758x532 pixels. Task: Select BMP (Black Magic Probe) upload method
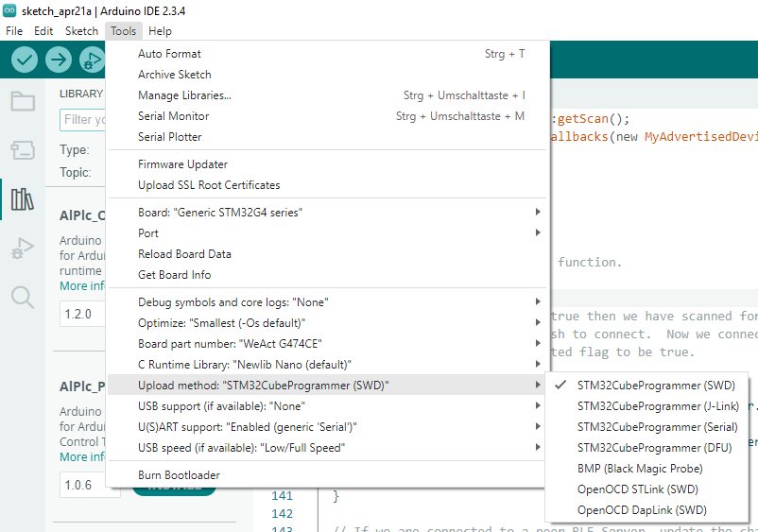pyautogui.click(x=646, y=469)
